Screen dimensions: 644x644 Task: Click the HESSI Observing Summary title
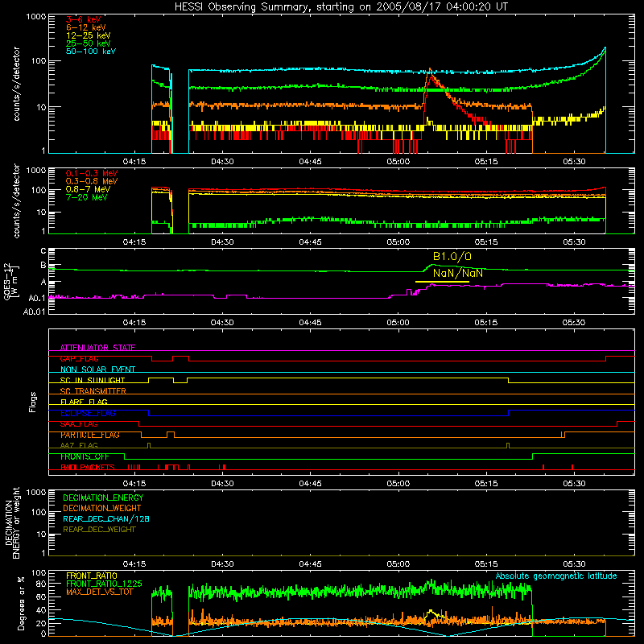[x=341, y=6]
